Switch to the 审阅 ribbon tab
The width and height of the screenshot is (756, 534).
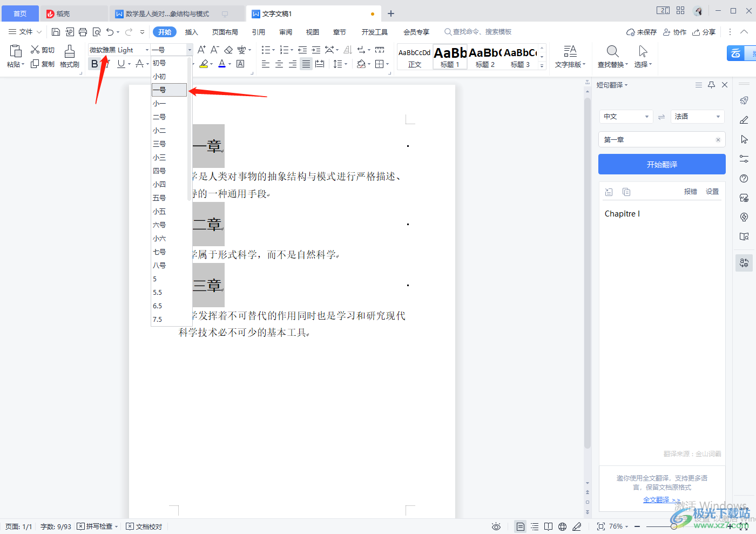(x=286, y=32)
